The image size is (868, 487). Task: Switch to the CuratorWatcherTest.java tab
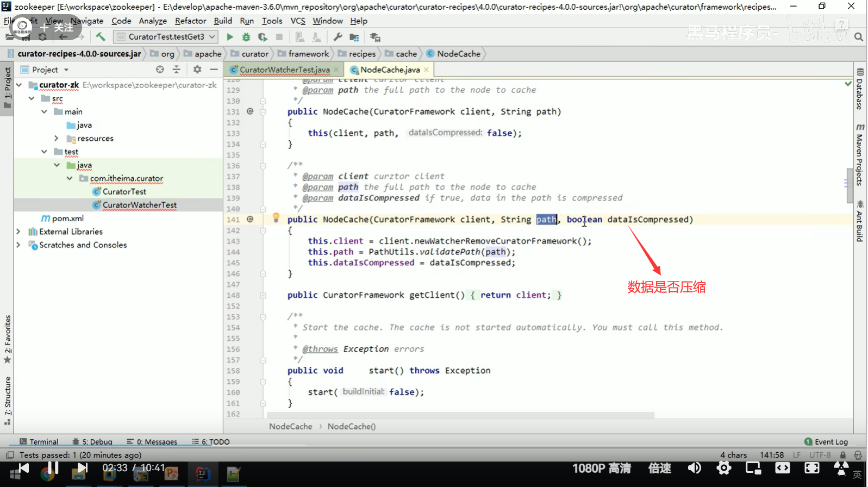(285, 70)
